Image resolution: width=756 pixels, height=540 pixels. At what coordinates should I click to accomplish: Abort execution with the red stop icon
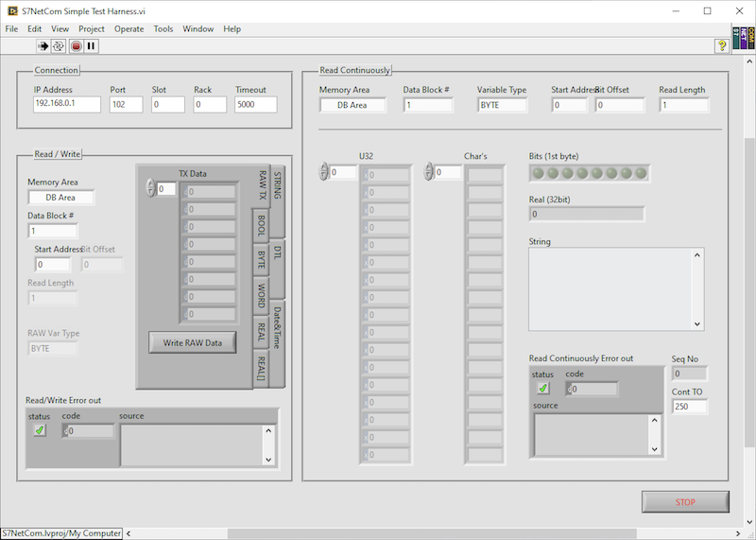click(x=76, y=46)
